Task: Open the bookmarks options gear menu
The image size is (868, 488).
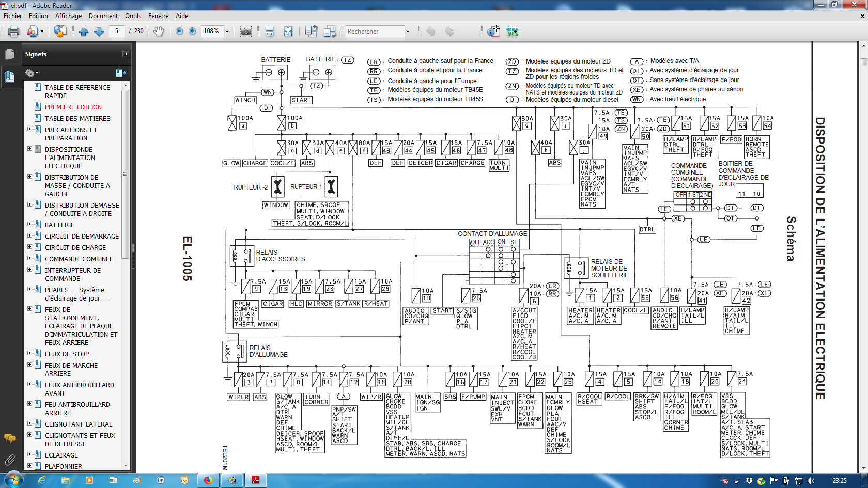Action: coord(31,73)
